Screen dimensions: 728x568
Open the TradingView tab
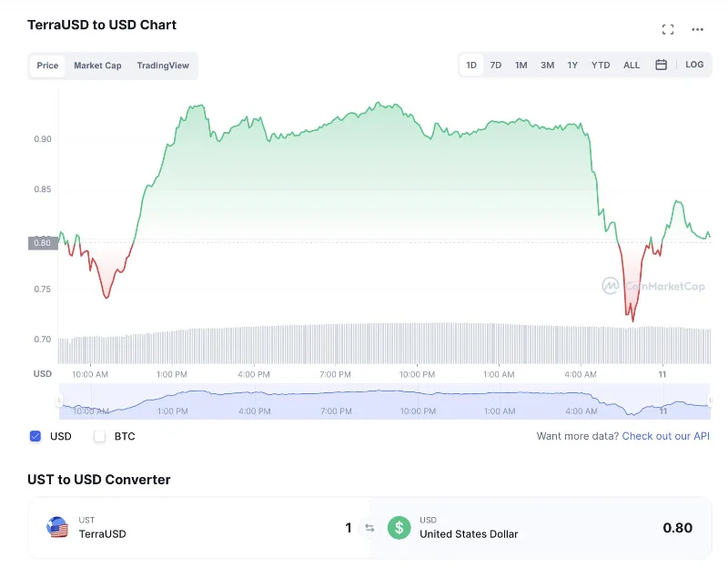click(163, 66)
